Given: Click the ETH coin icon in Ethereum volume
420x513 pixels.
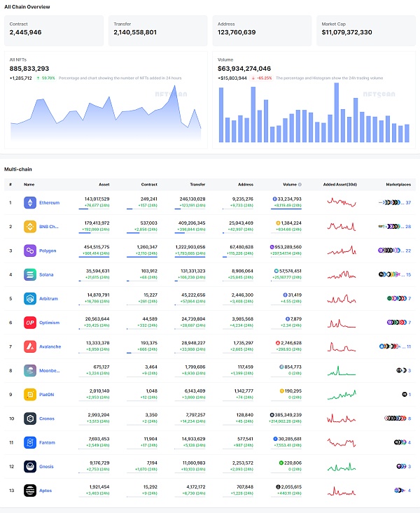Looking at the screenshot, I should (274, 199).
